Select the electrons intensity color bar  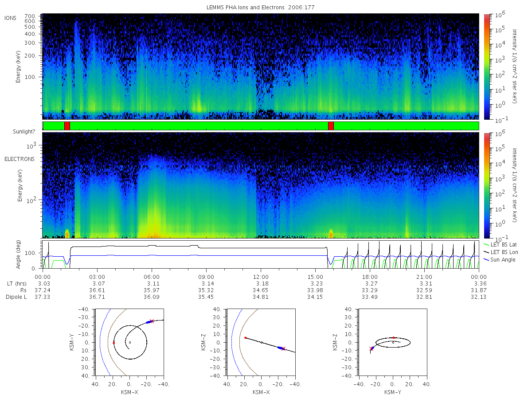(486, 185)
